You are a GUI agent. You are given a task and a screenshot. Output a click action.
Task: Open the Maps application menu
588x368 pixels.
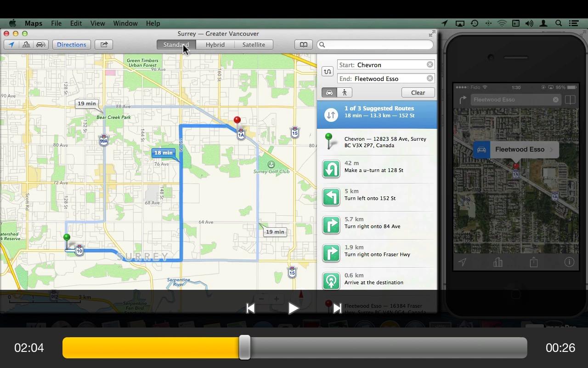tap(34, 23)
